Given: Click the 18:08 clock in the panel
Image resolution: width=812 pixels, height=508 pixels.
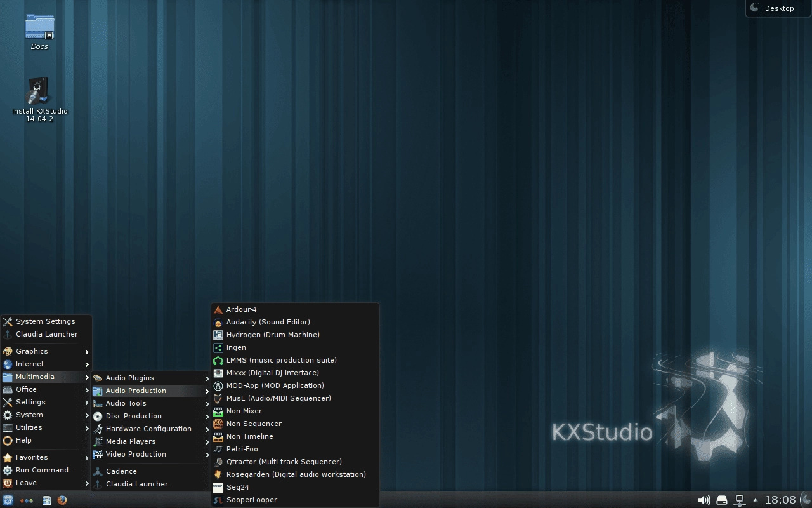Looking at the screenshot, I should coord(780,500).
